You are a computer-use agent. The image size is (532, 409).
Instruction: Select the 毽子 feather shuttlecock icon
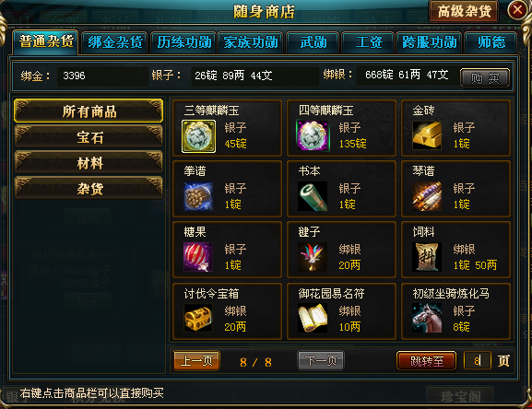pos(313,257)
